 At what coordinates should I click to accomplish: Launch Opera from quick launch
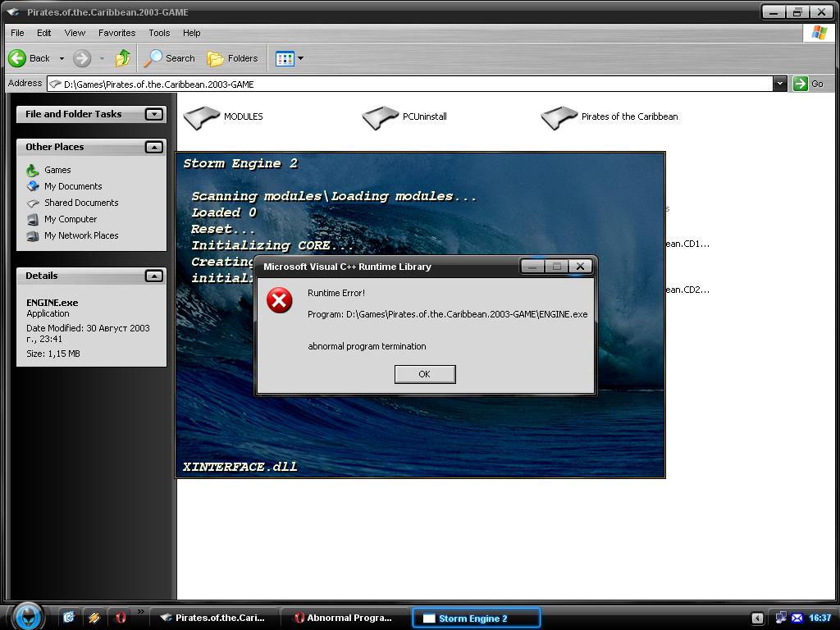click(121, 617)
